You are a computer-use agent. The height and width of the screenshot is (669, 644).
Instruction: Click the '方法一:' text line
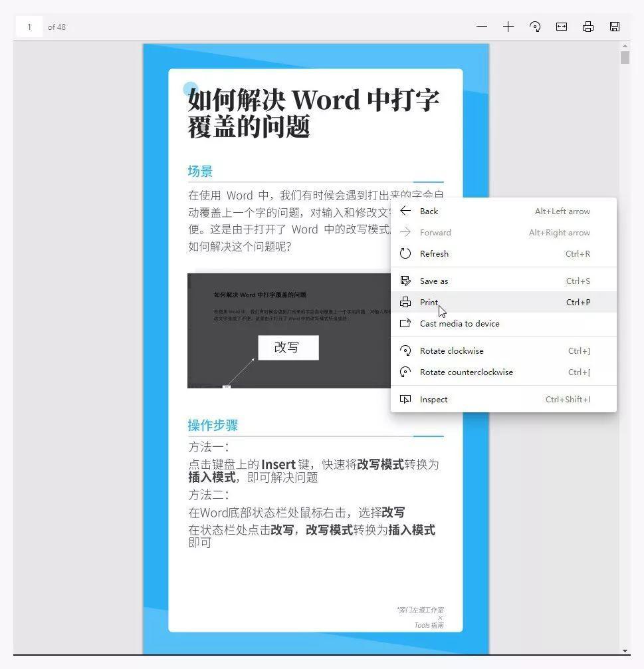coord(209,447)
